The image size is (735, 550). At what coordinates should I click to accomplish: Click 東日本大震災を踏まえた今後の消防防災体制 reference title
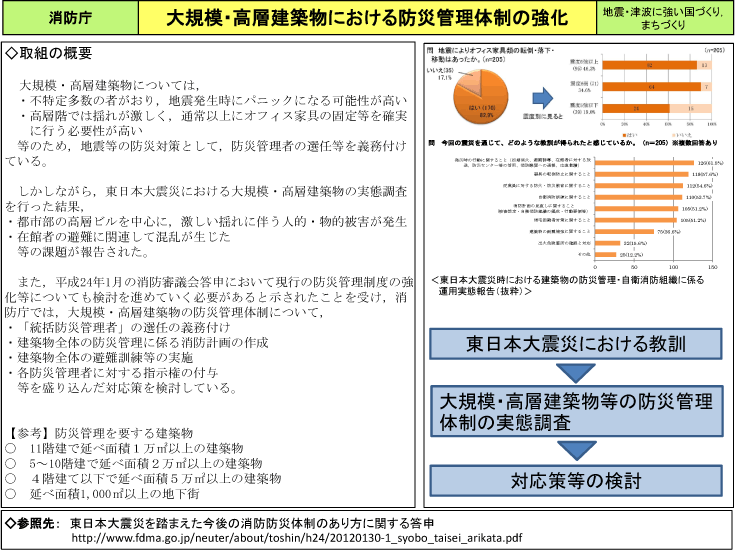(252, 523)
